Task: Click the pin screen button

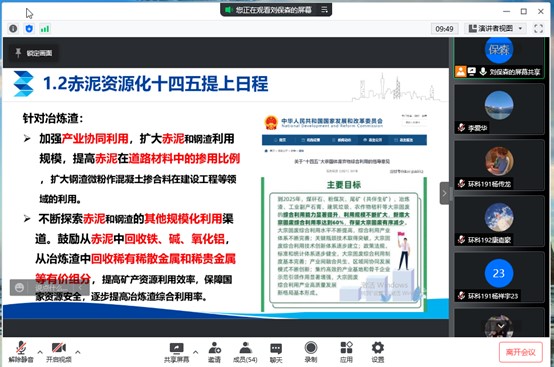Action: 34,53
